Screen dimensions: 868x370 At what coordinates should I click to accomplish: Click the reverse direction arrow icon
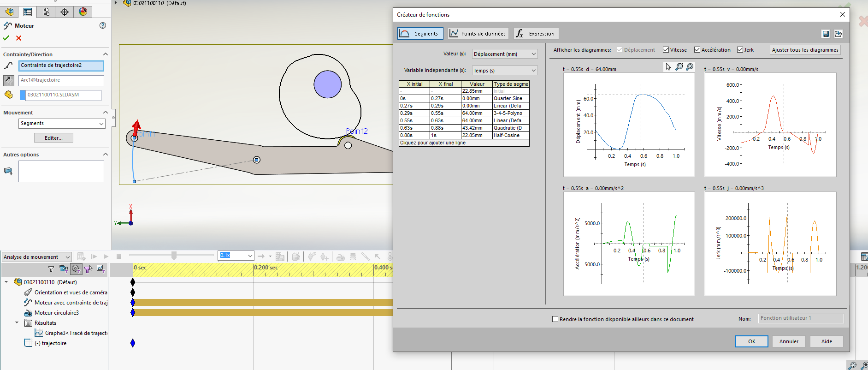tap(9, 80)
